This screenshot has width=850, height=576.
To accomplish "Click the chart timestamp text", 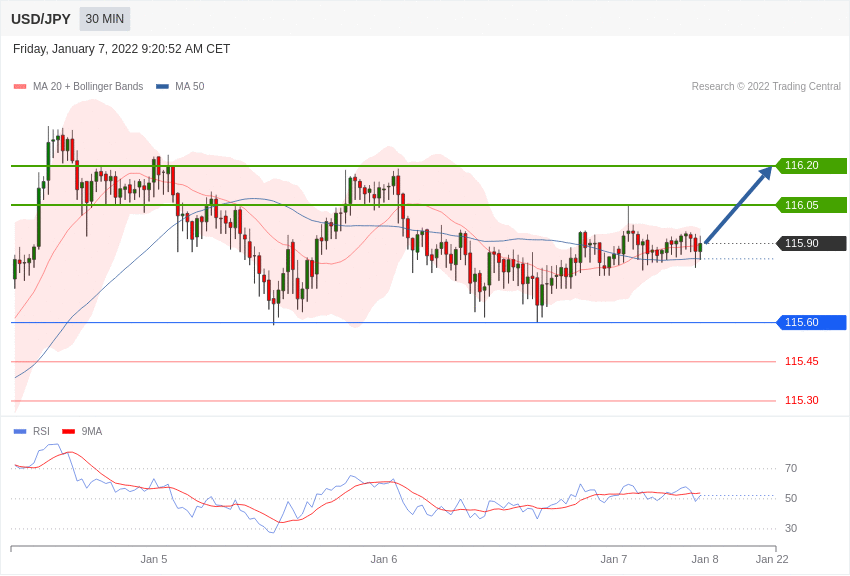I will pos(121,49).
